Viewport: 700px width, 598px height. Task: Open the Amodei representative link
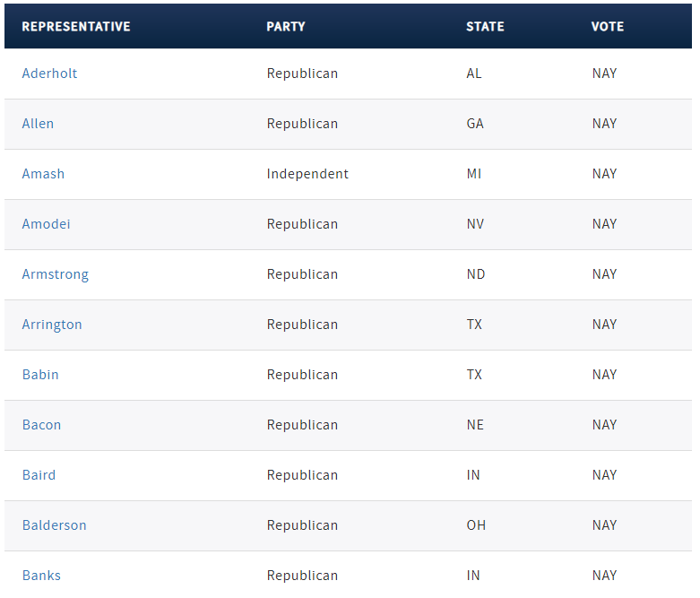point(47,224)
